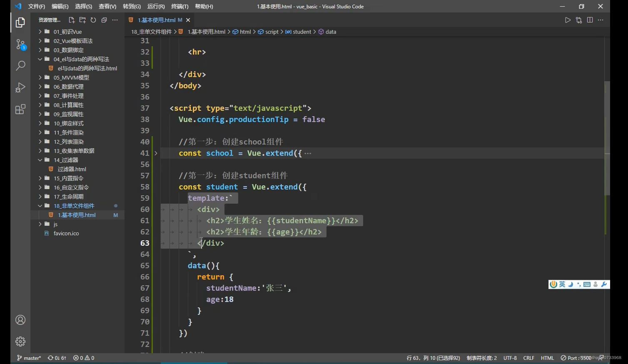The width and height of the screenshot is (628, 364).
Task: Open the 运行(R) menu
Action: point(156,6)
